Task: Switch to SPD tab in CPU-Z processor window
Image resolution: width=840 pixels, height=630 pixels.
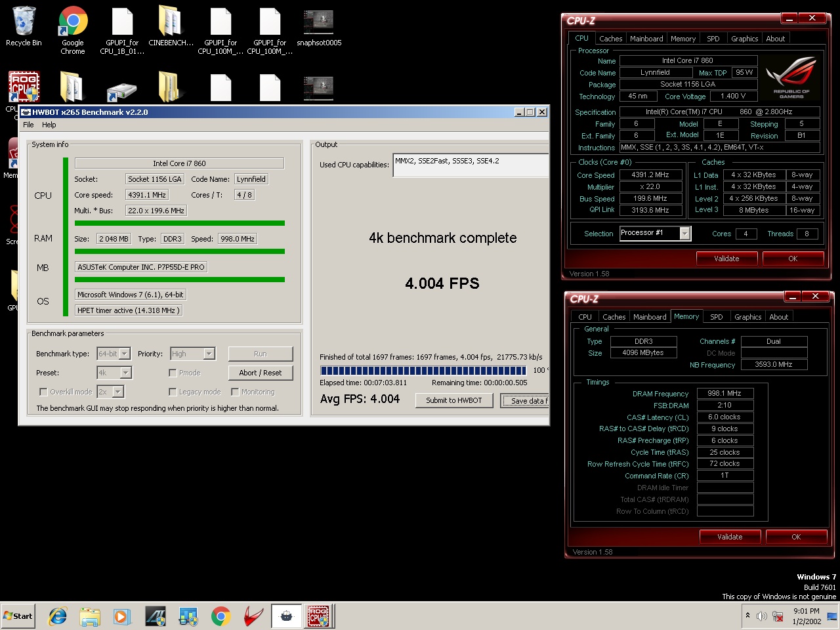Action: coord(713,39)
